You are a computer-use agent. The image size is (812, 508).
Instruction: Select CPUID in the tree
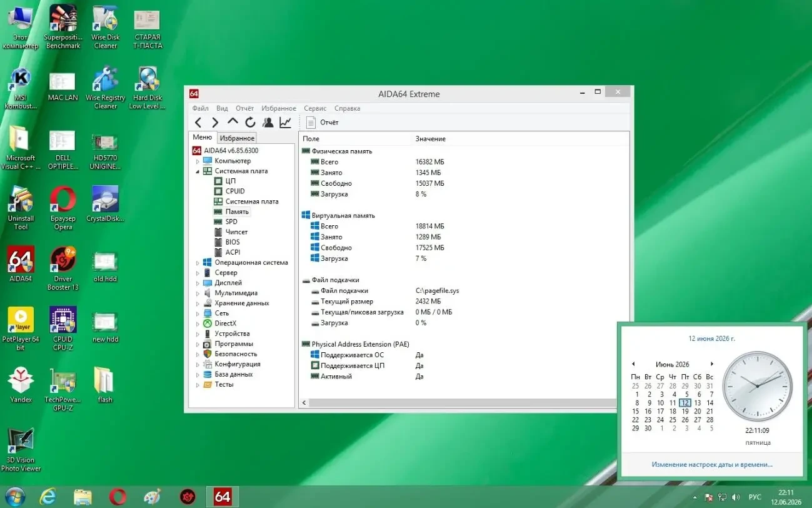(x=235, y=191)
